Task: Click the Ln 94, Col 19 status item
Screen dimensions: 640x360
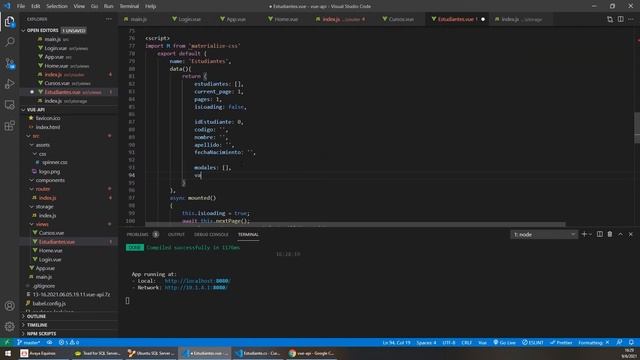Action: click(396, 342)
